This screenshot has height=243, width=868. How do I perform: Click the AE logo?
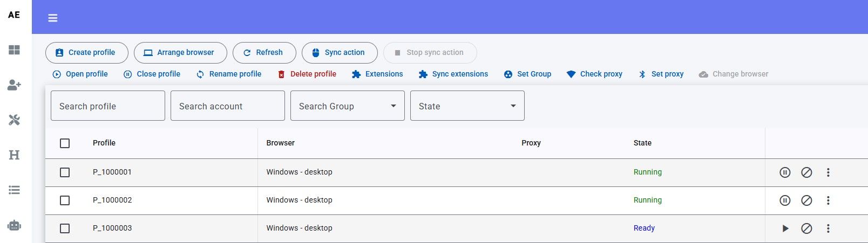point(14,15)
